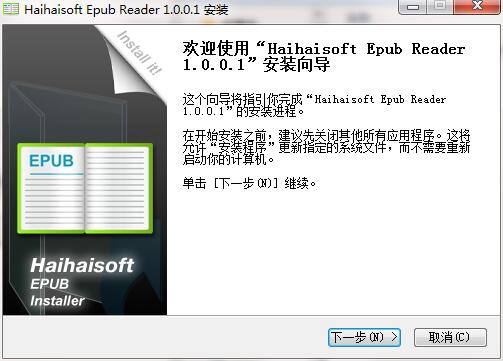Click the installer book icon in title bar
This screenshot has width=503, height=361.
click(11, 9)
